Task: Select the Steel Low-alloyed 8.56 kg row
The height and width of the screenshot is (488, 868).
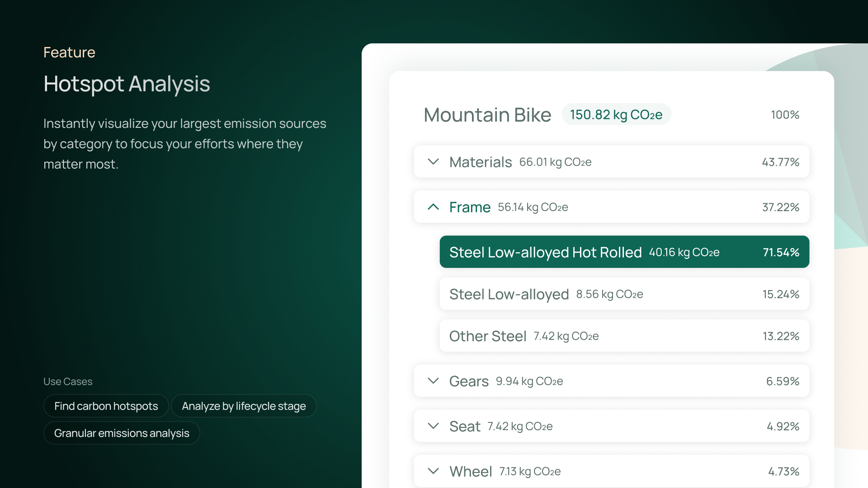Action: point(624,294)
